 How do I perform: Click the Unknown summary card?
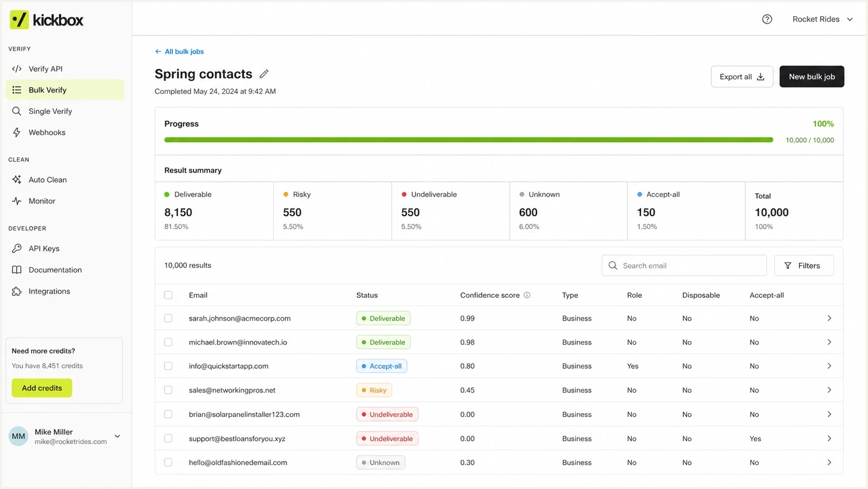click(x=568, y=211)
